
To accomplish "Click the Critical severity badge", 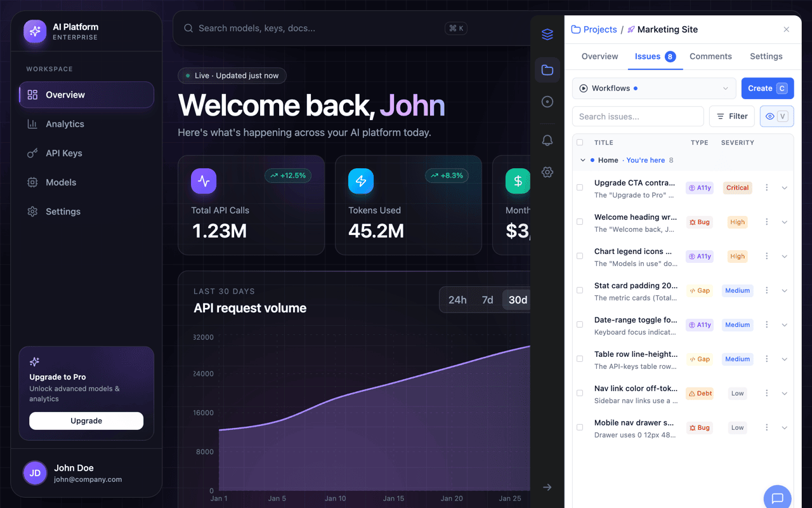I will coord(737,188).
